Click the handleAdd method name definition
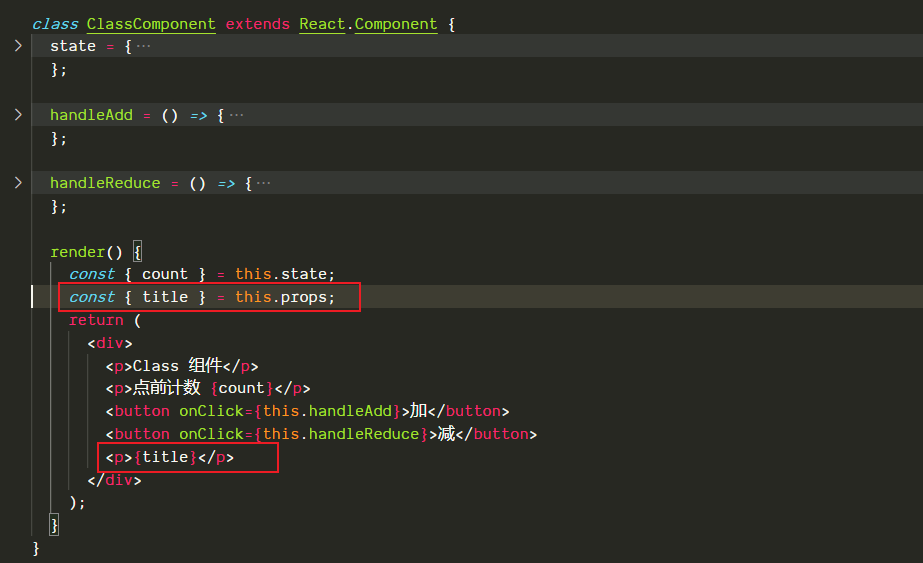 [91, 115]
